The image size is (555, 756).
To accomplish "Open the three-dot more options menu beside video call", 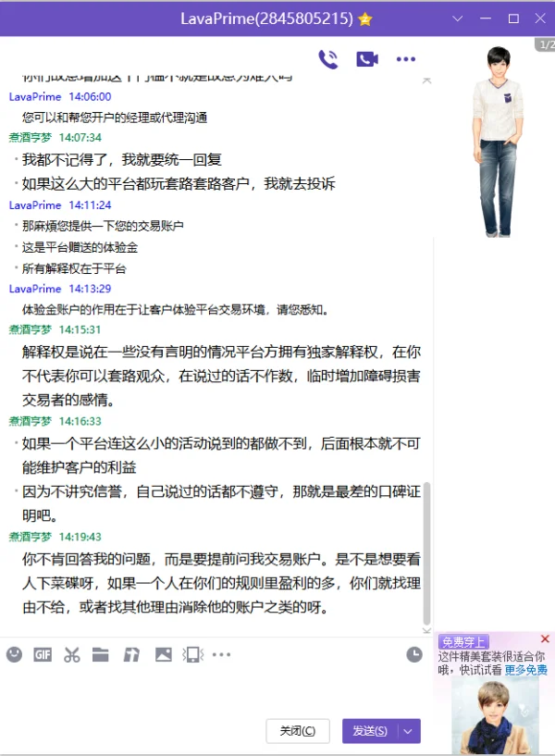I will [406, 59].
